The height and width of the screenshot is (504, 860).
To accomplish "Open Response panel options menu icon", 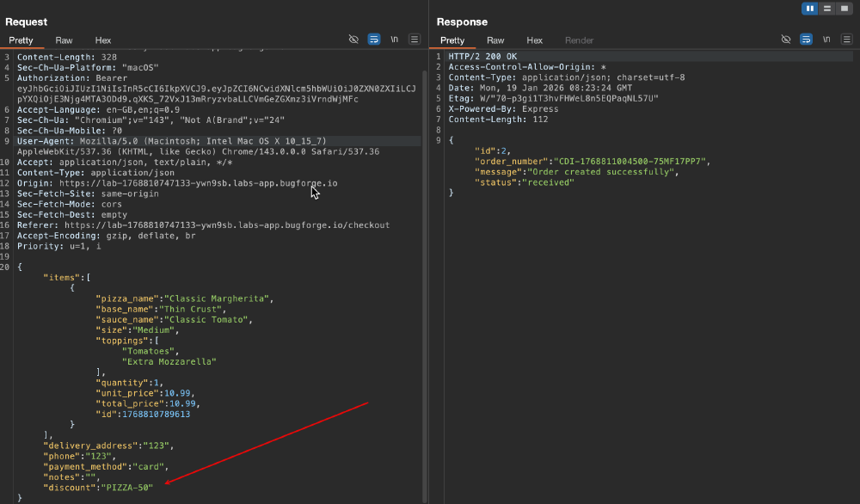I will click(847, 40).
